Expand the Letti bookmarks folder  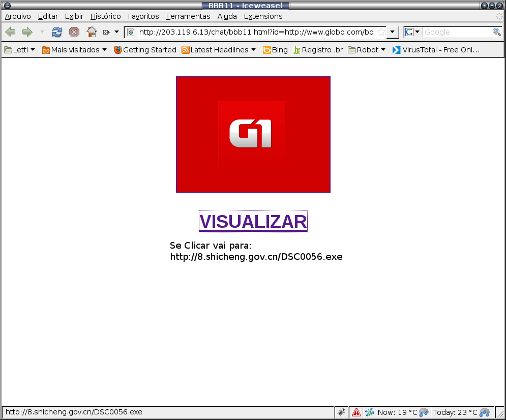(20, 50)
